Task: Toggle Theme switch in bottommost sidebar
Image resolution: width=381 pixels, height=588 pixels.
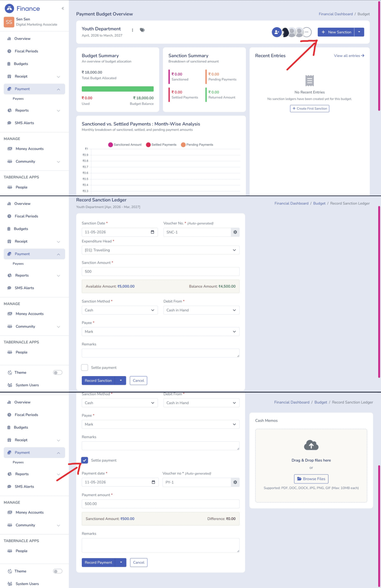Action: point(58,571)
